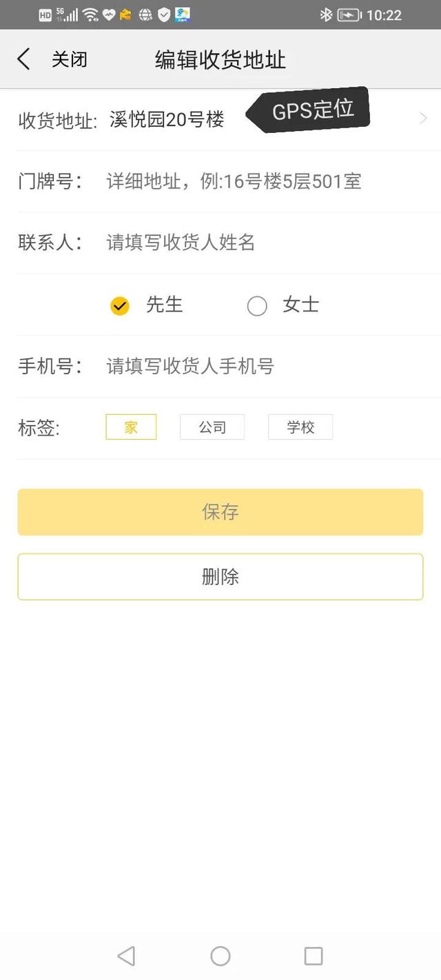Select the 先生 radio button
The image size is (441, 980).
(119, 305)
